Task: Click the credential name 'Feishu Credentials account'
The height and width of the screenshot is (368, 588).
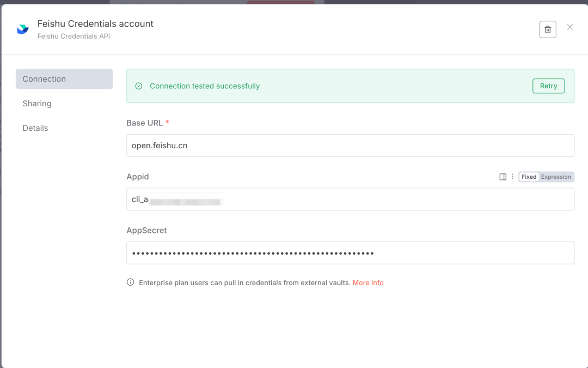Action: coord(95,23)
